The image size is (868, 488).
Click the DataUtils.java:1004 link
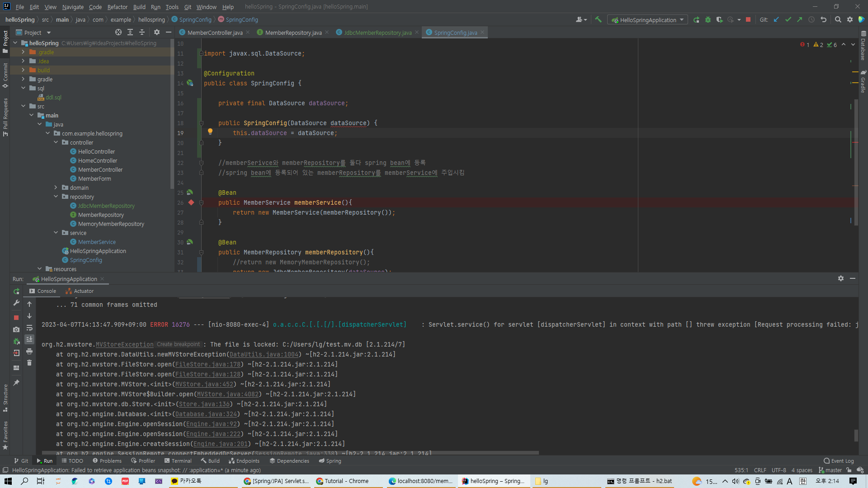pyautogui.click(x=264, y=354)
